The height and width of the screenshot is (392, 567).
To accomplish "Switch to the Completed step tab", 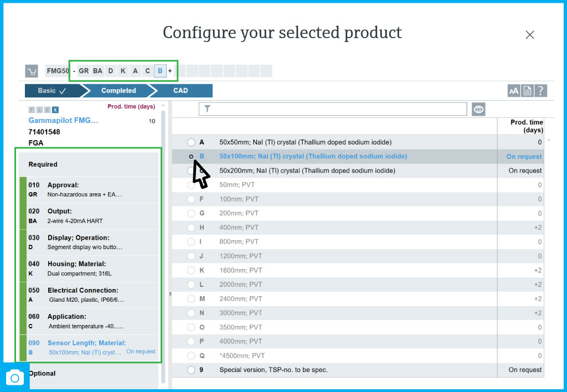I will [x=118, y=91].
